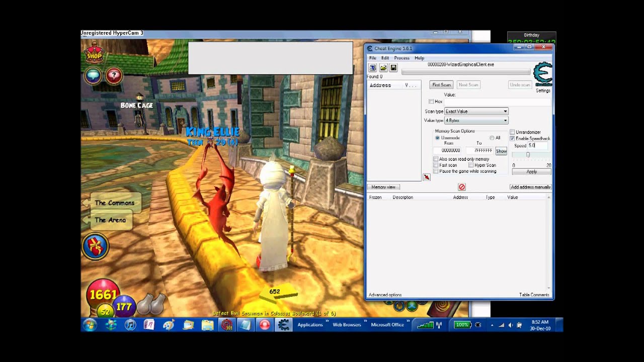Screen dimensions: 644x362
Task: Open the Edit menu in Cheat Engine
Action: (385, 58)
